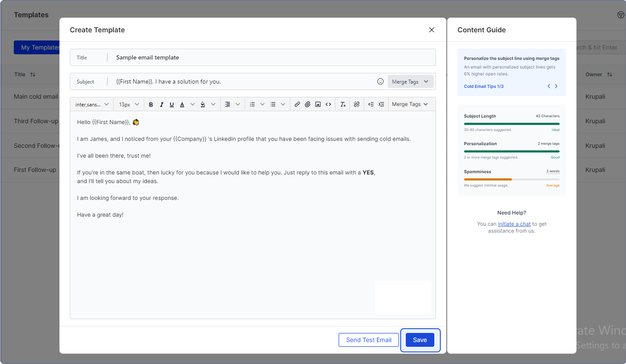626x364 pixels.
Task: Click icon at top-right of Templates page
Action: pyautogui.click(x=621, y=15)
